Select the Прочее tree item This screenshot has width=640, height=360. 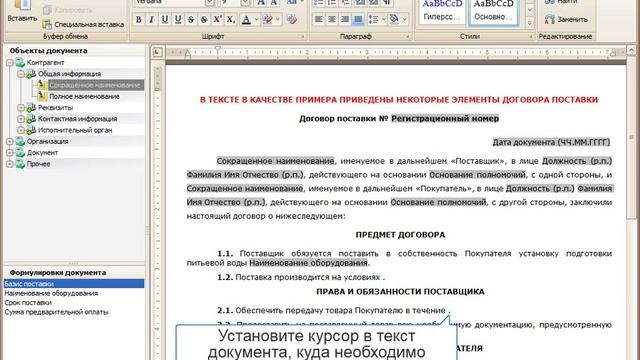coord(38,164)
